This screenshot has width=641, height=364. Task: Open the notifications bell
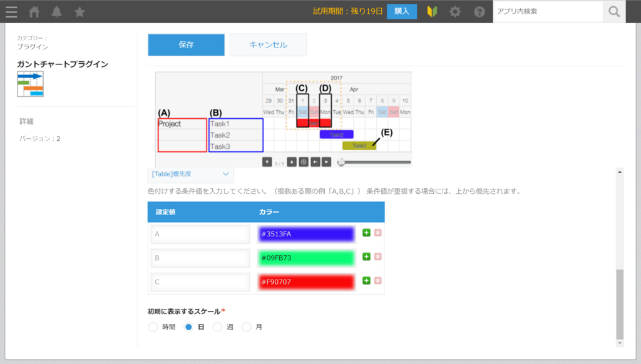click(x=57, y=12)
